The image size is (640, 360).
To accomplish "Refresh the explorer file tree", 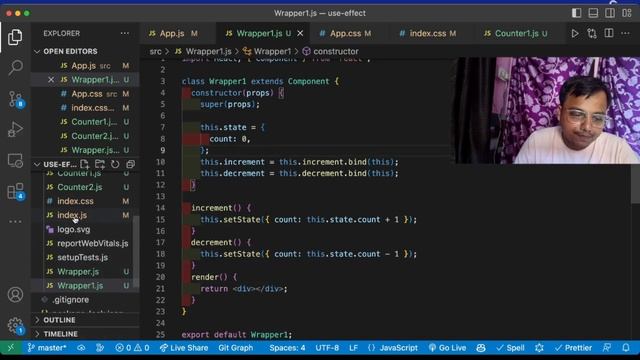I will click(115, 164).
